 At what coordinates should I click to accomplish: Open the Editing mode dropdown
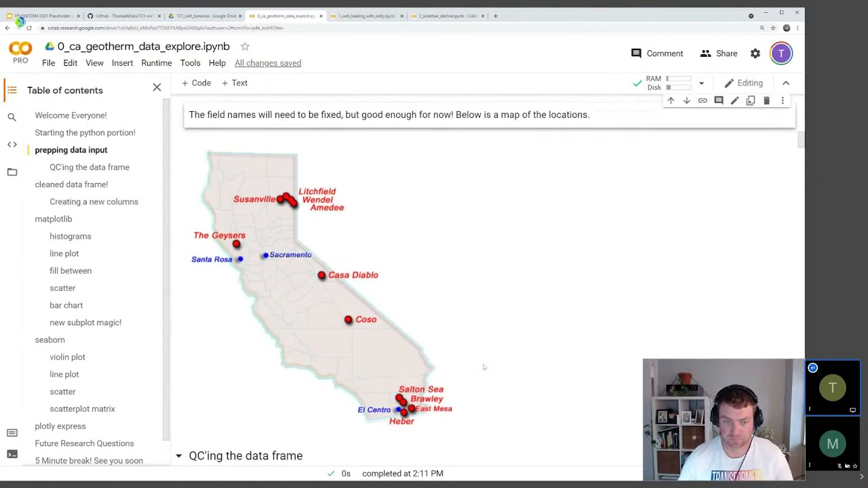[x=743, y=83]
